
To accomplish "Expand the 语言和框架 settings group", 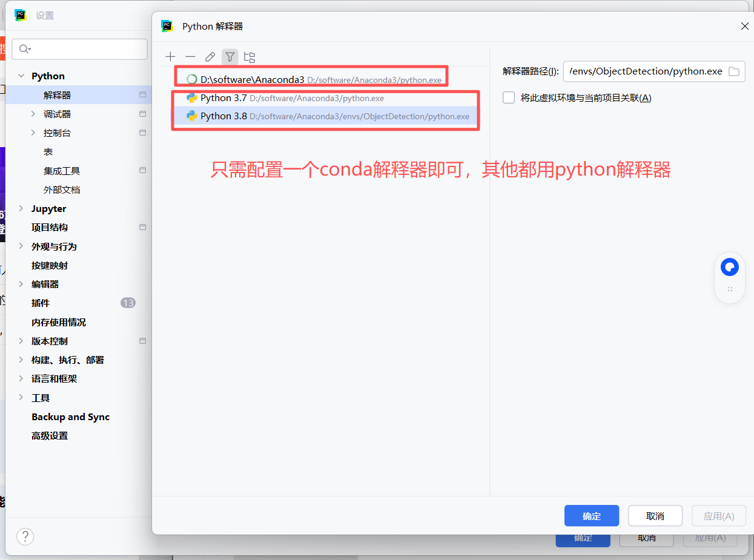I will (x=21, y=378).
